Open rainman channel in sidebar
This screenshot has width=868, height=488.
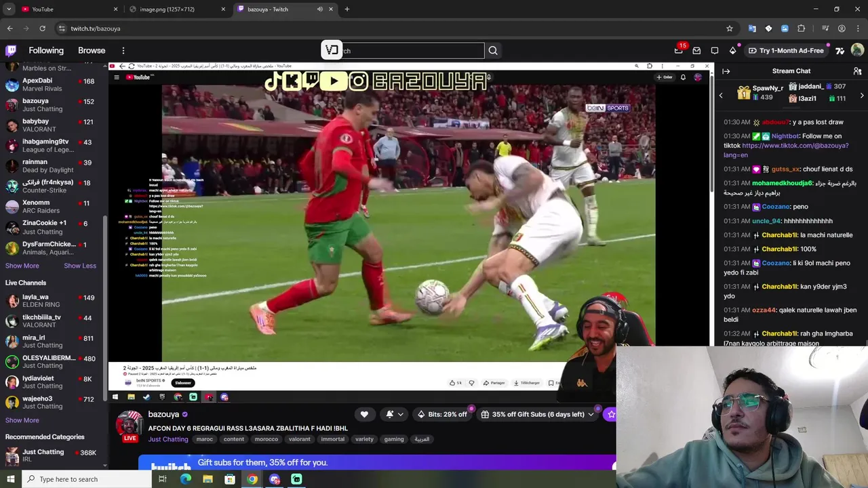point(53,166)
